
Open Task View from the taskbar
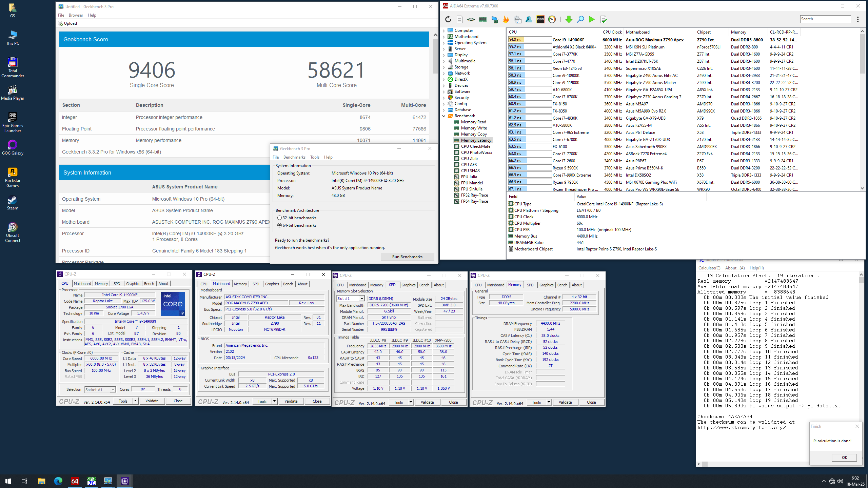click(x=24, y=481)
